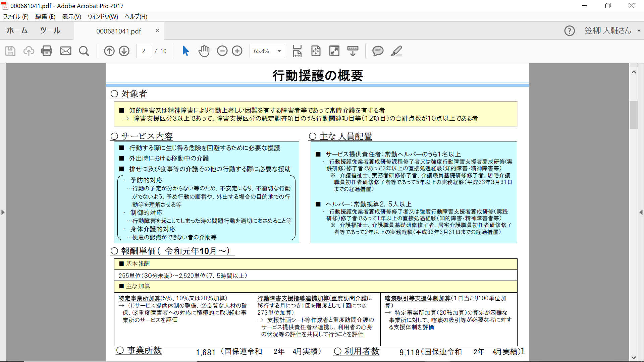Open the search magnifier tool
The height and width of the screenshot is (362, 644).
[x=84, y=51]
